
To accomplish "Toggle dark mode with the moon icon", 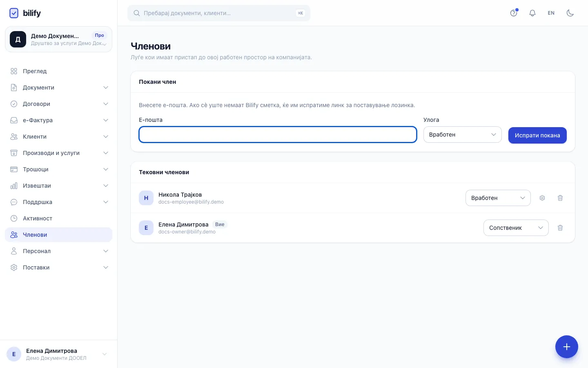I will coord(570,13).
